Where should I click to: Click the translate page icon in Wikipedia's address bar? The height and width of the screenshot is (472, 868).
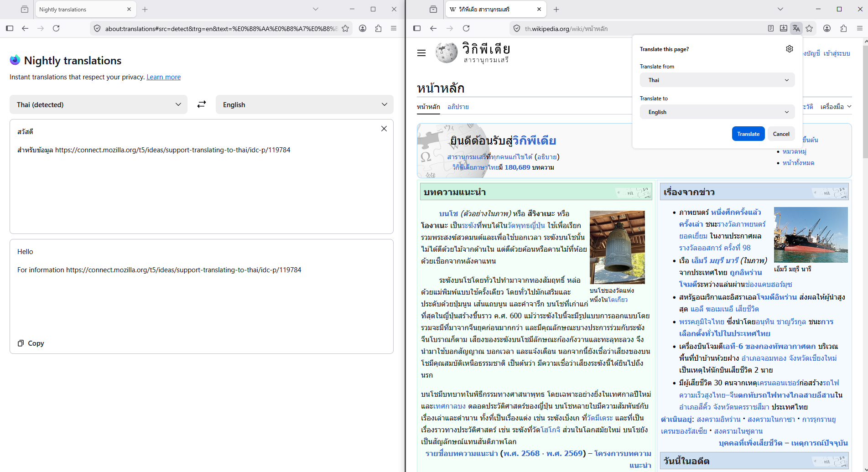pyautogui.click(x=796, y=28)
